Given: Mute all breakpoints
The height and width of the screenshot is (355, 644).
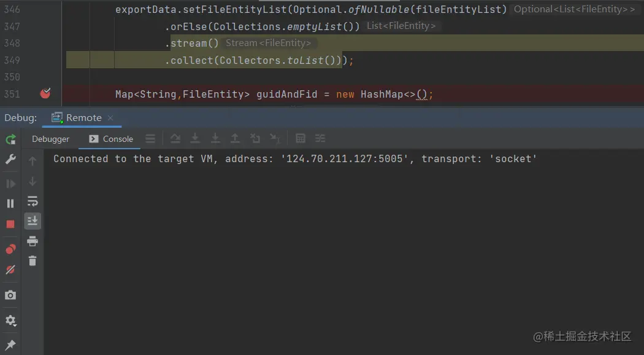Looking at the screenshot, I should [x=10, y=270].
